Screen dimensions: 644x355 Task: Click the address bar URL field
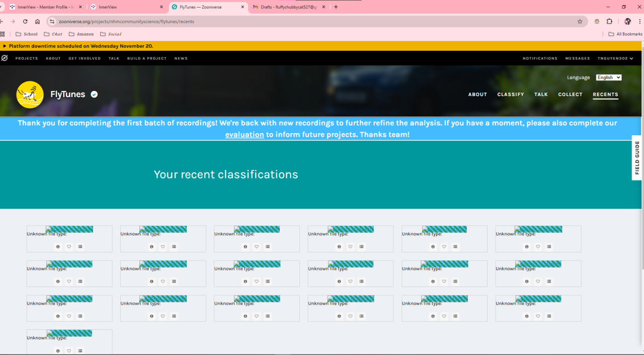[317, 22]
